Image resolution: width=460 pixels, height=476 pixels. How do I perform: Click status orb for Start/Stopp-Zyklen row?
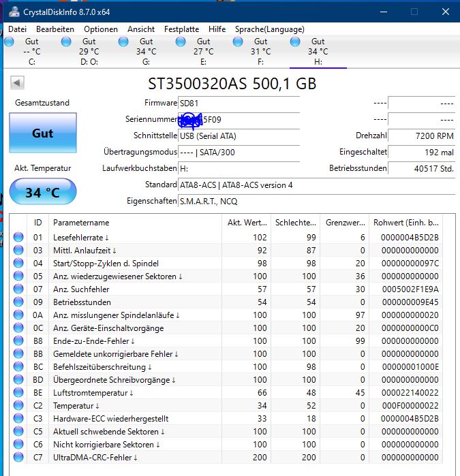click(18, 264)
